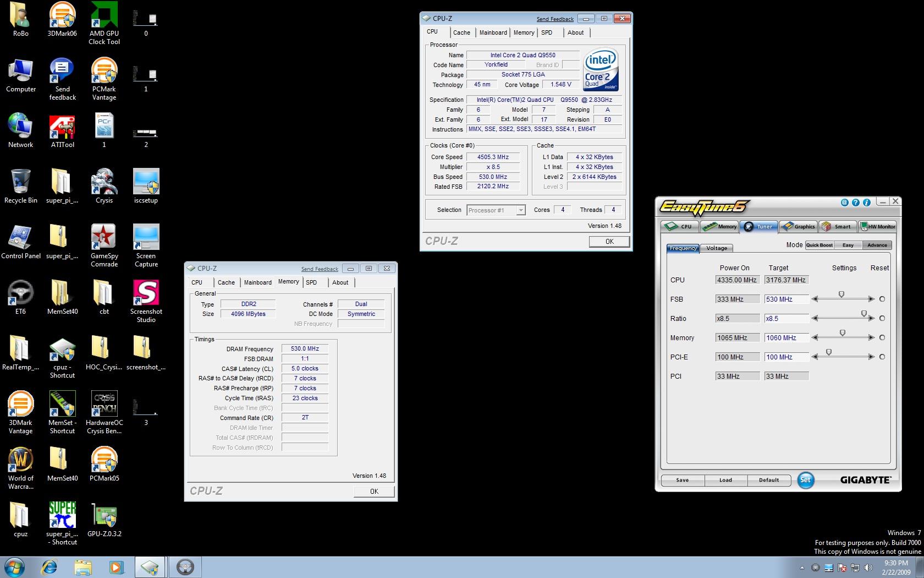The height and width of the screenshot is (578, 924).
Task: Select the ATITool desktop icon
Action: [62, 131]
